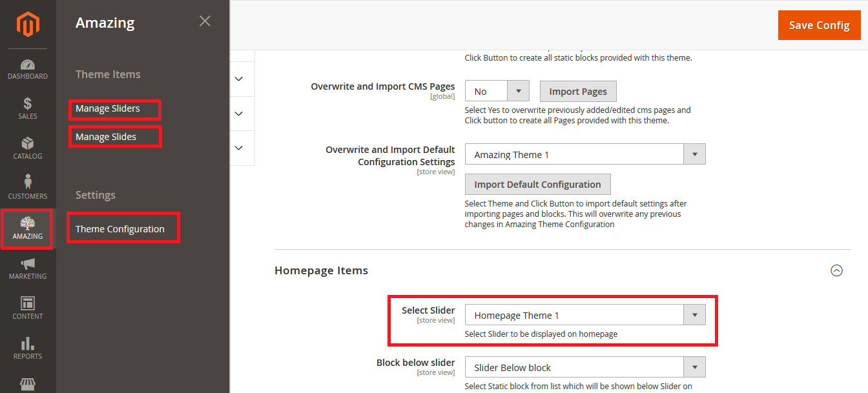Open the Reports sidebar menu

click(28, 348)
